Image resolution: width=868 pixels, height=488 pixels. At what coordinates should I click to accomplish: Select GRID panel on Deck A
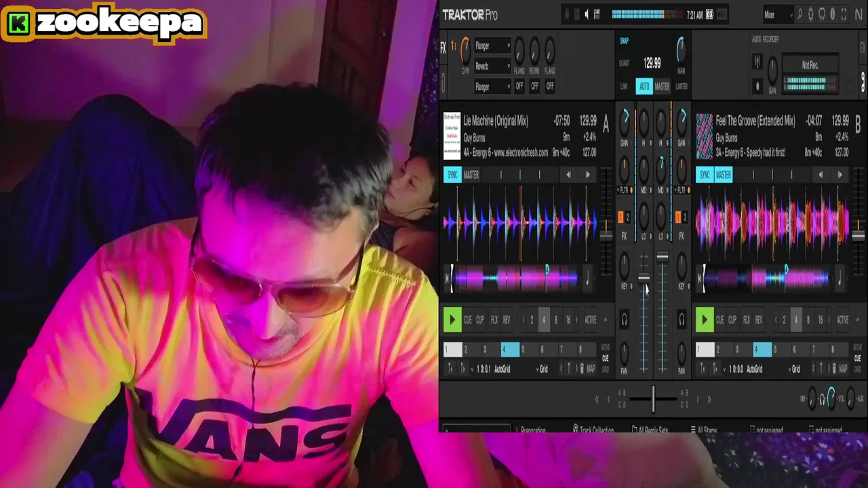click(606, 369)
